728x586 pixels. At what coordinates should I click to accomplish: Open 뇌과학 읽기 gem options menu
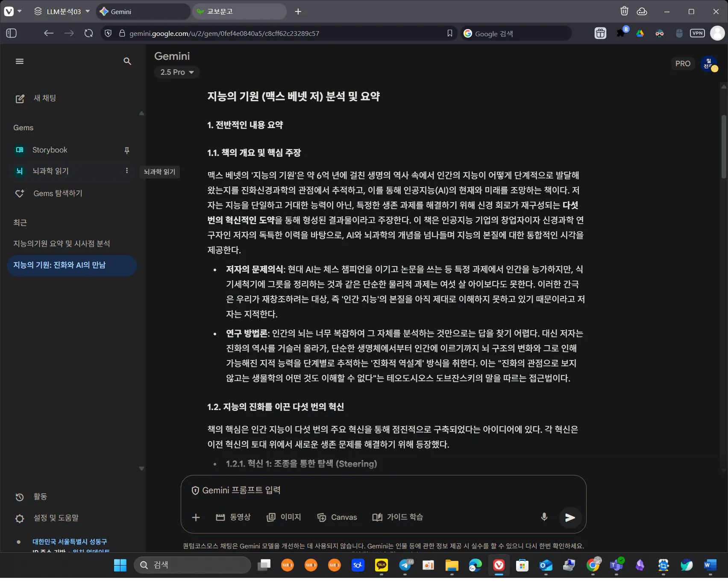tap(127, 171)
